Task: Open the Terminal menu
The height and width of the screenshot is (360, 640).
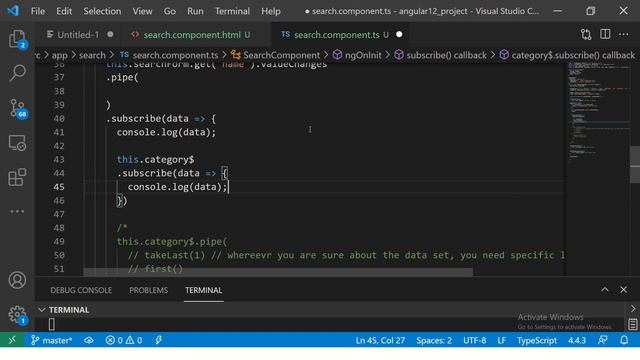Action: click(x=232, y=11)
